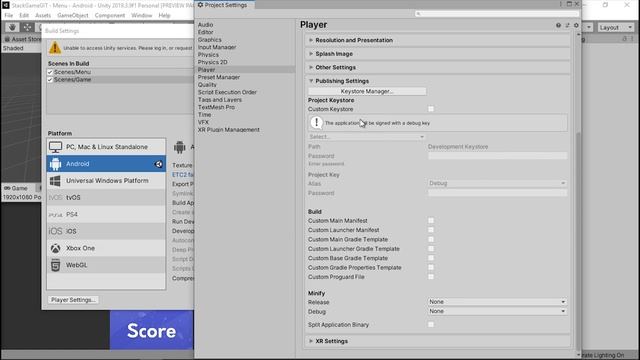This screenshot has height=360, width=640.
Task: Click the Asset Store tab icon
Action: click(x=7, y=39)
